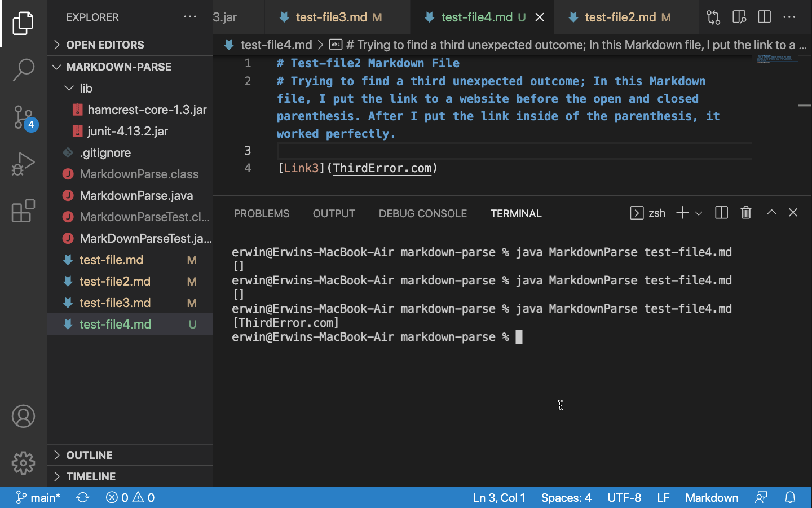The width and height of the screenshot is (812, 508).
Task: Split the terminal panel
Action: [x=721, y=213]
